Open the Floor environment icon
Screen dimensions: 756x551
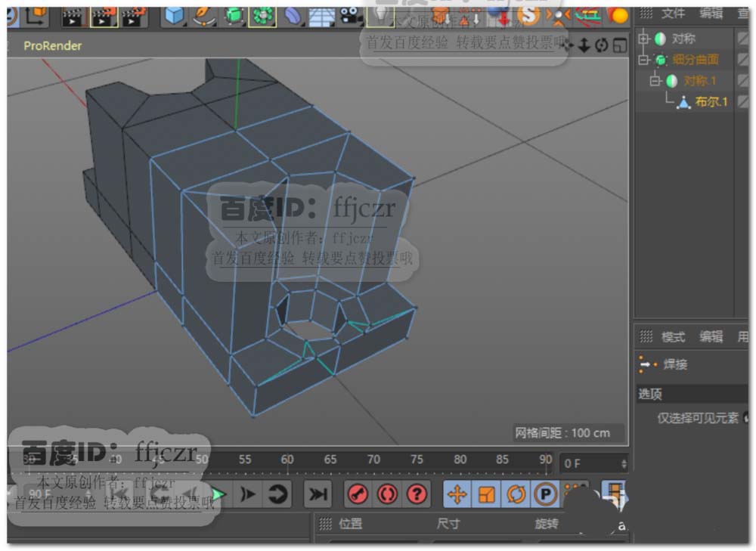321,17
